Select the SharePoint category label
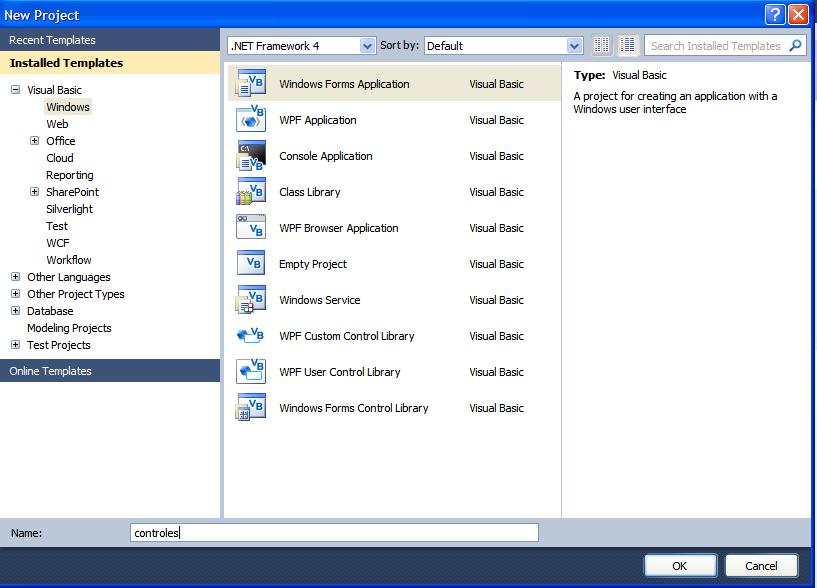Image resolution: width=817 pixels, height=588 pixels. click(72, 192)
